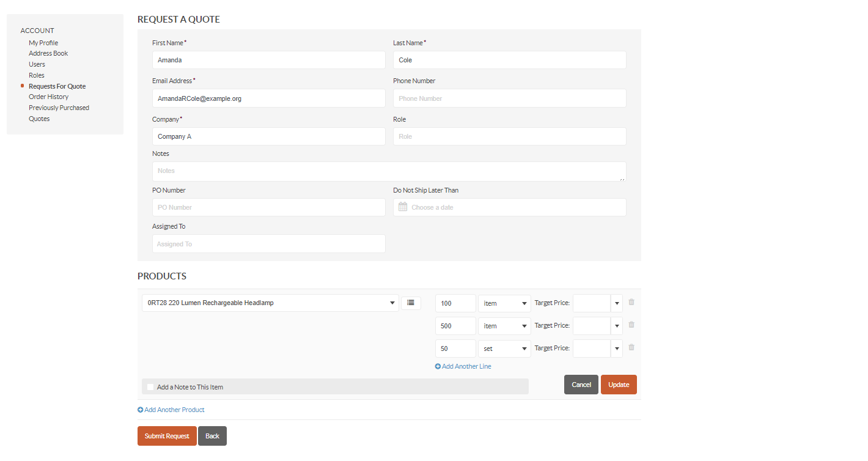Open Target Price dropdown on 500 line
Viewport: 868px width, 461px height.
tap(617, 326)
